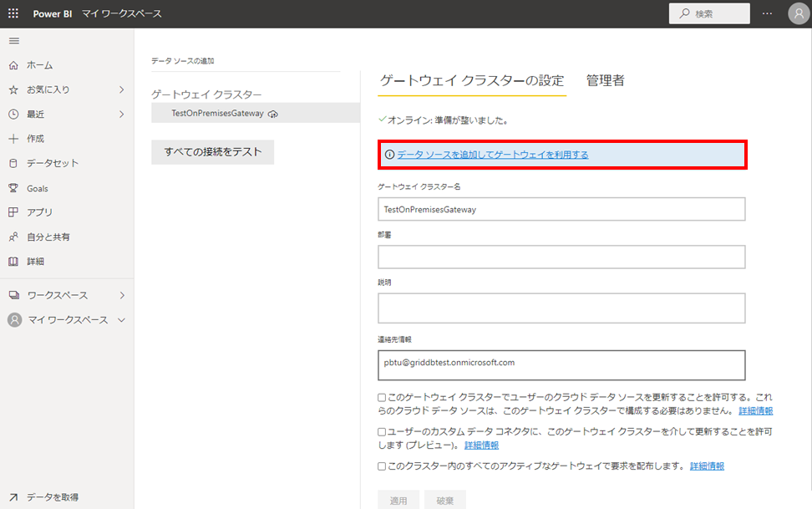Enable custom data connectors refresh checkbox
812x509 pixels.
click(382, 432)
